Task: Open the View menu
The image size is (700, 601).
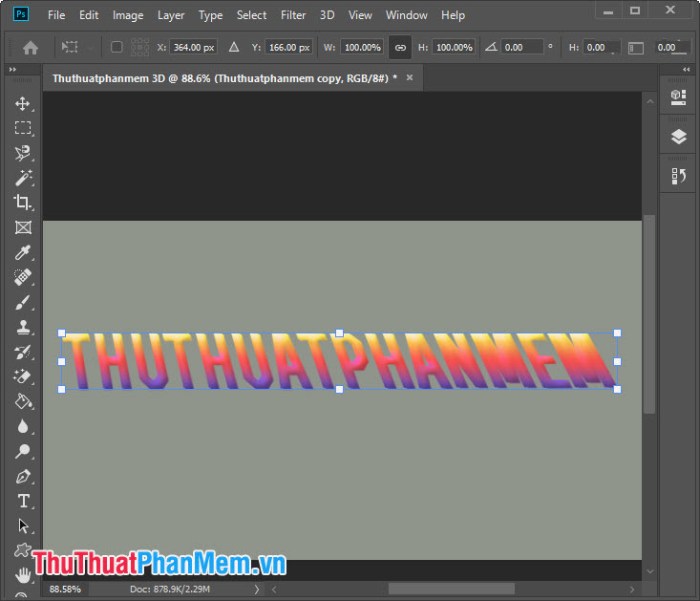Action: [x=360, y=15]
